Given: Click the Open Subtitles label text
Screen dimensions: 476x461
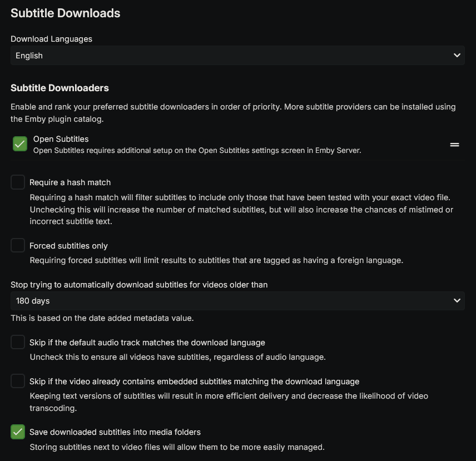Looking at the screenshot, I should (x=61, y=139).
